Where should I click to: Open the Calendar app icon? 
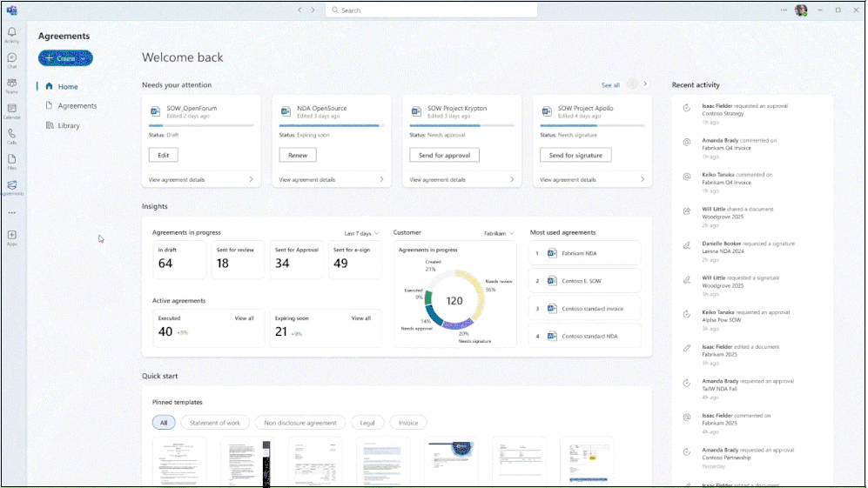(11, 110)
